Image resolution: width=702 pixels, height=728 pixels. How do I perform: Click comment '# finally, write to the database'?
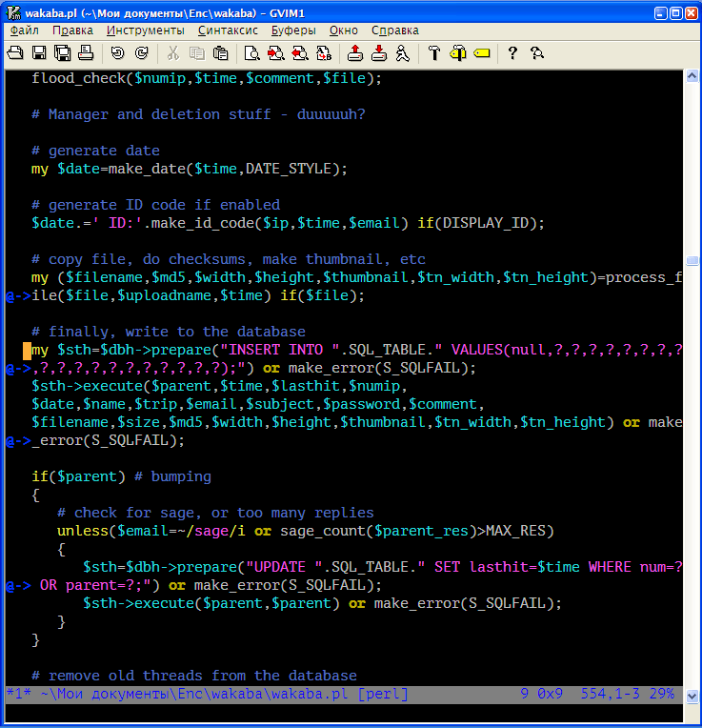point(169,332)
